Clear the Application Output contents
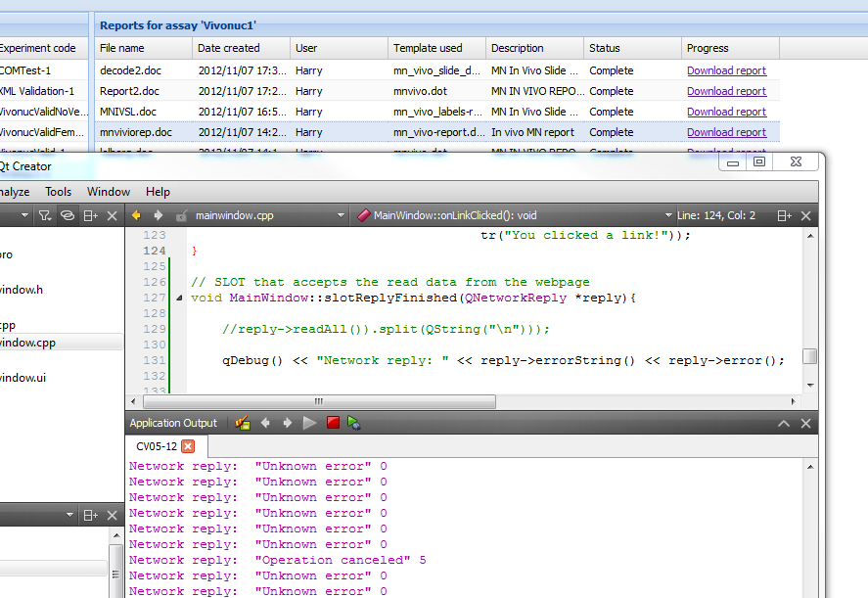Screen dimensions: 868x598 pos(242,422)
